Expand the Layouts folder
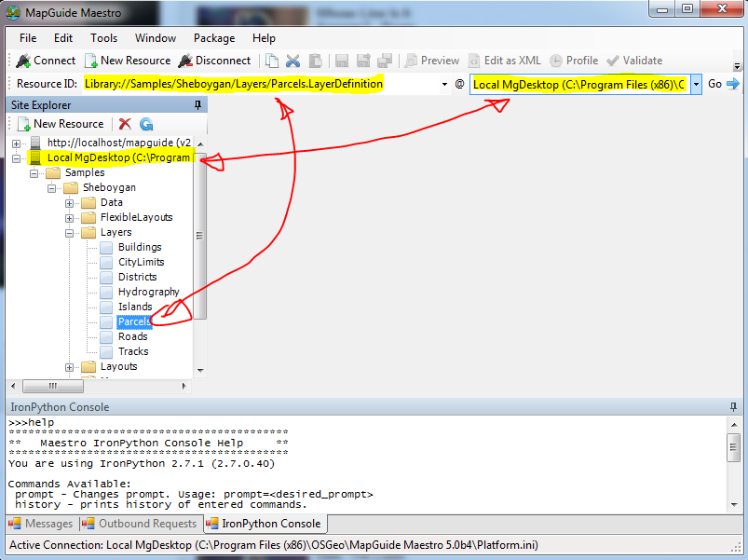Viewport: 748px width, 560px height. (x=69, y=367)
